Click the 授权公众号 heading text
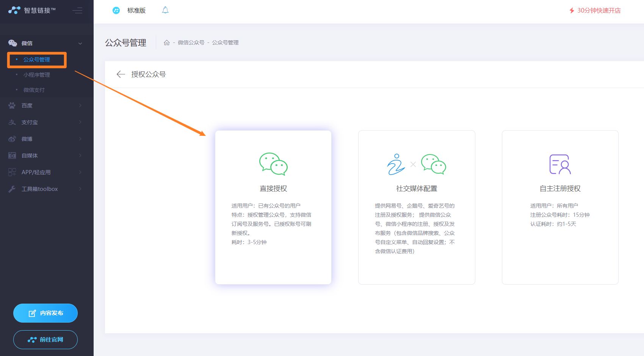Screen dimensions: 644x356 [149, 74]
